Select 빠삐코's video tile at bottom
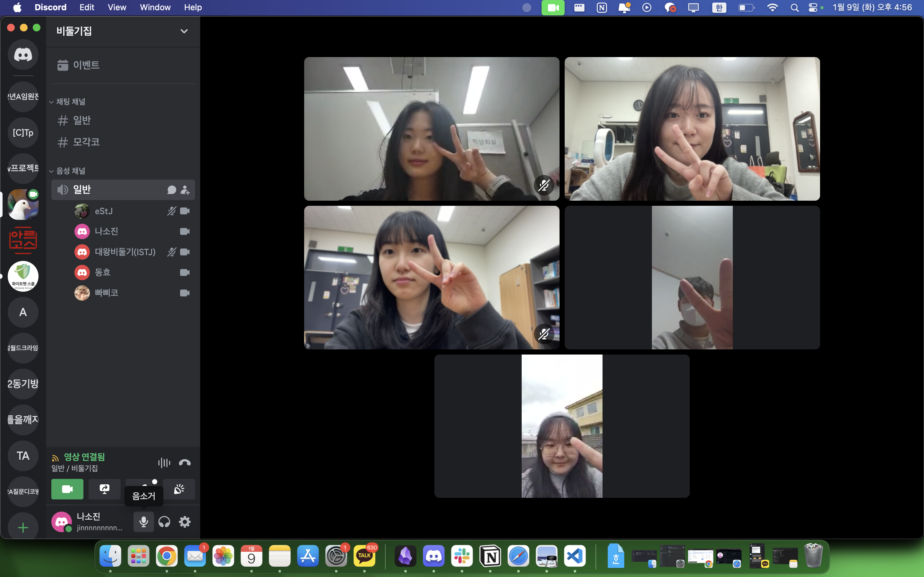This screenshot has height=577, width=924. pos(562,426)
